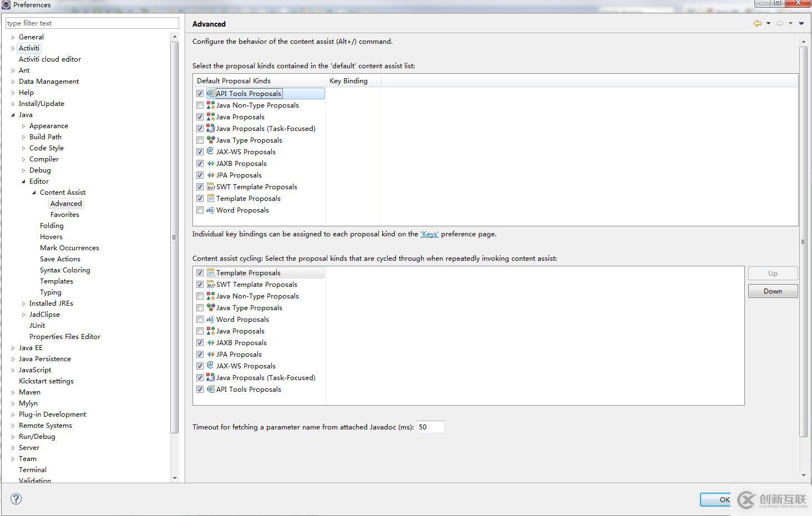Click Template Proposals icon in default list
Screen dimensions: 812x516
211,198
